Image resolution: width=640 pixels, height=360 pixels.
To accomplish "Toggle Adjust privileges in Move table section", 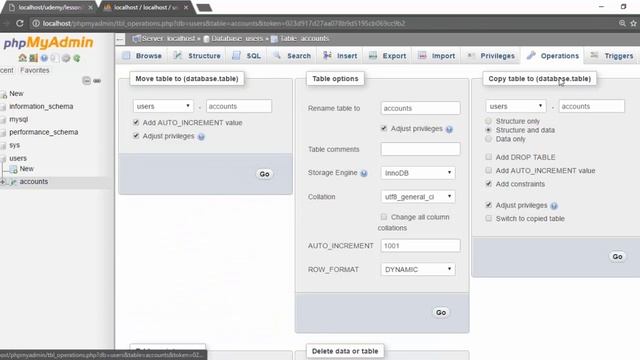I will [136, 136].
